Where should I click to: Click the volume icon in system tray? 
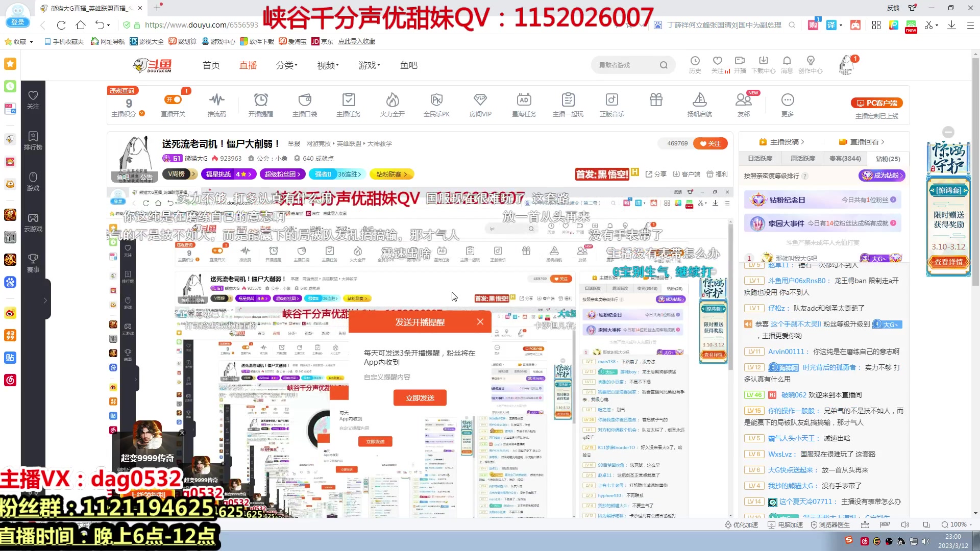click(x=926, y=541)
